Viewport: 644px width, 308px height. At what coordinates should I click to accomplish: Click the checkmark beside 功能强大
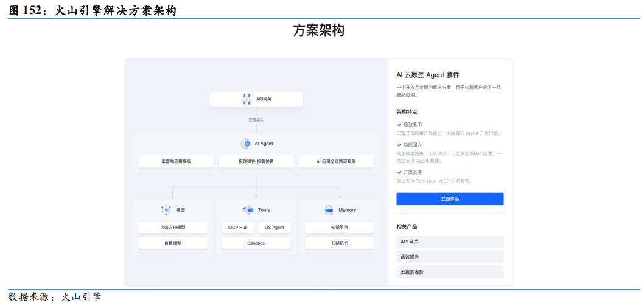[399, 145]
